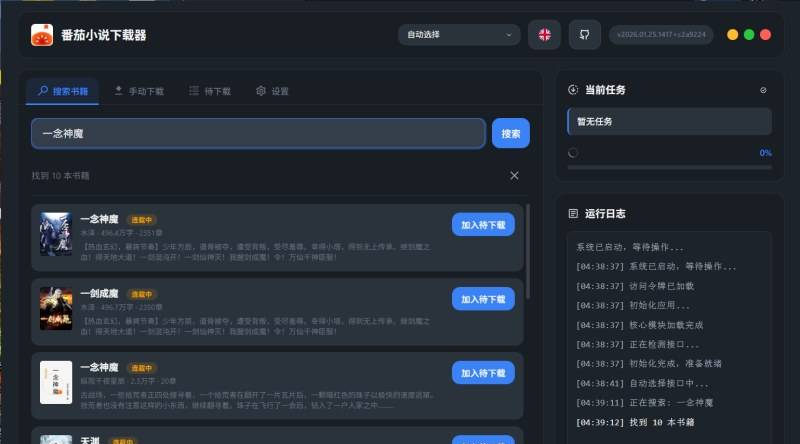Add first 一念神魔 book to download queue
The image size is (800, 444).
coord(483,225)
